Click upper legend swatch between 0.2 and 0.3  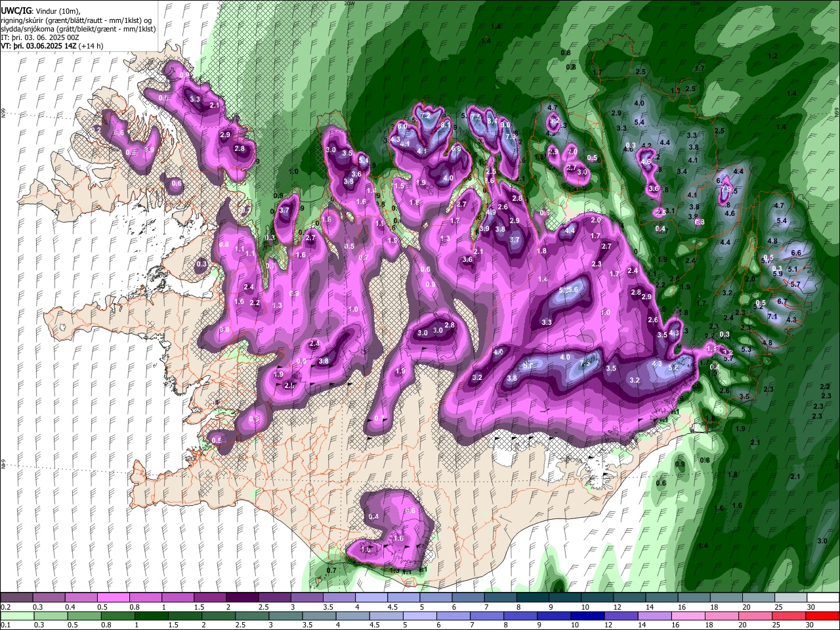(x=16, y=598)
